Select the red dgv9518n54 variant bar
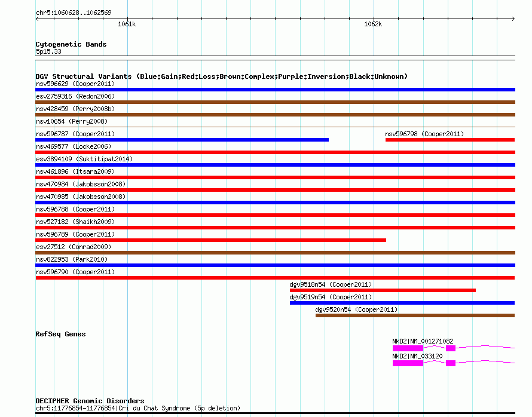Viewport: 532px width, 417px height. tap(383, 290)
